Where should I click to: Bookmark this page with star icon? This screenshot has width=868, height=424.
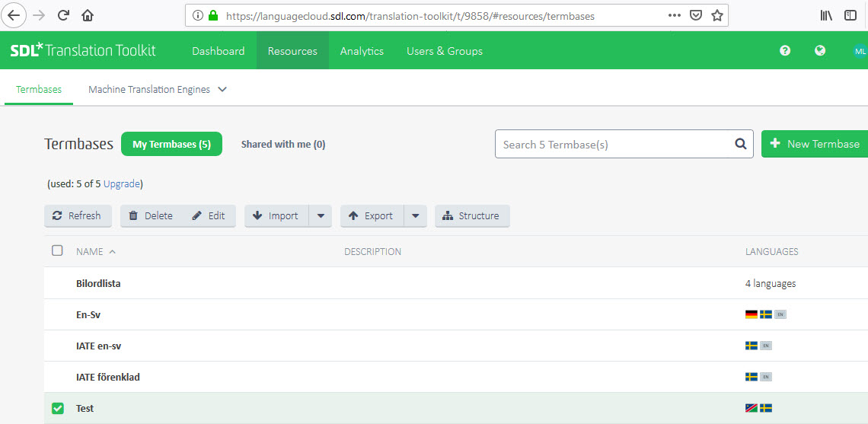[x=716, y=15]
